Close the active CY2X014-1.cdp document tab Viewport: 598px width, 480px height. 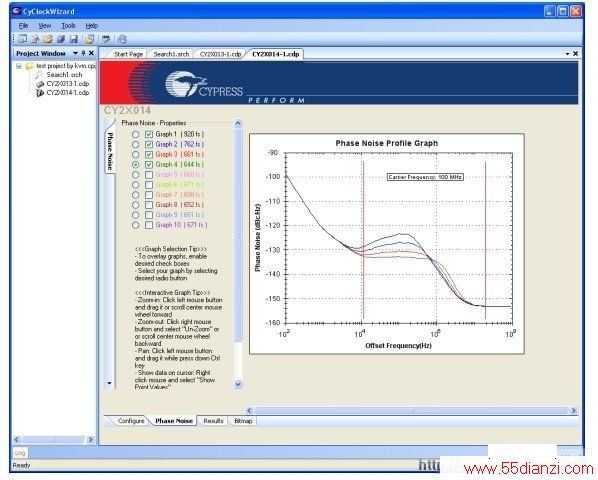pos(575,54)
